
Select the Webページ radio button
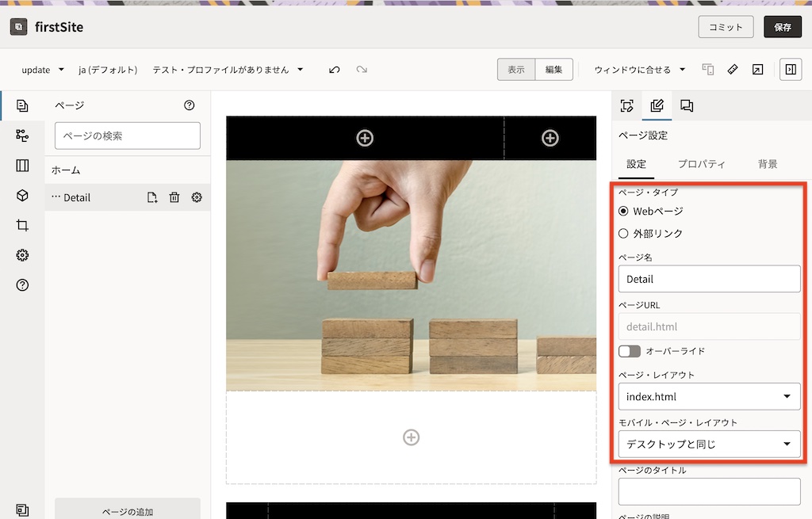click(x=623, y=212)
